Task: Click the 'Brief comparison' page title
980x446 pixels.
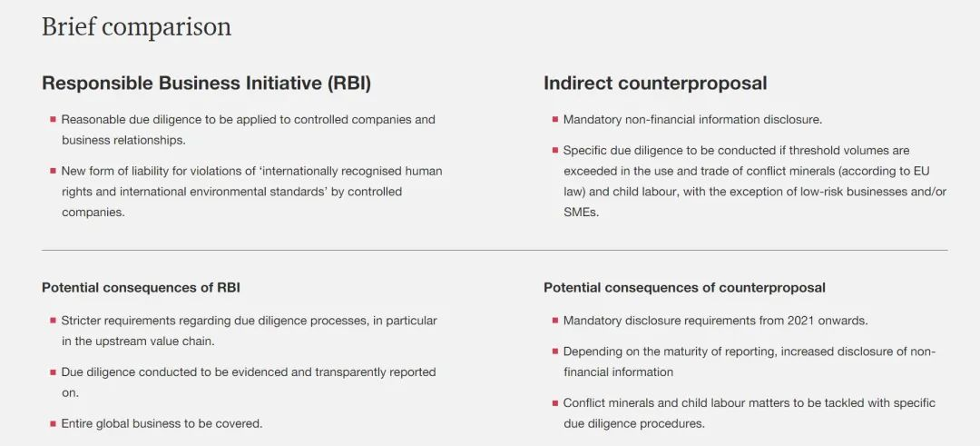Action: 136,27
